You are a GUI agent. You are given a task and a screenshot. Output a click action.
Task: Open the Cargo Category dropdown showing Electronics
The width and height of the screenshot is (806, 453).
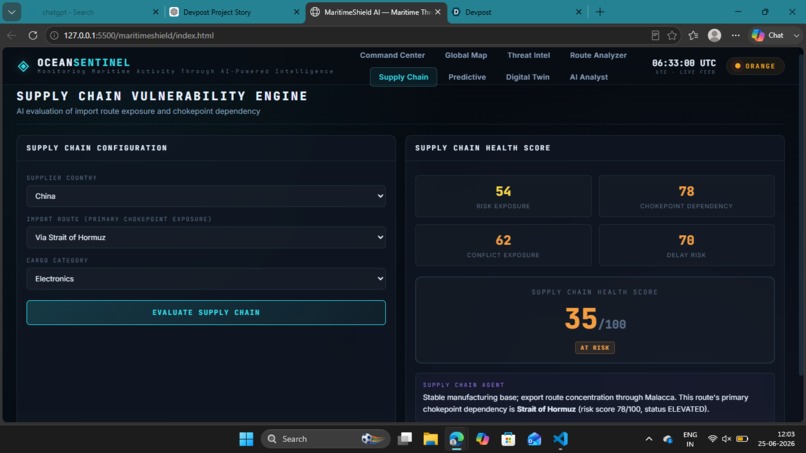[x=206, y=279]
